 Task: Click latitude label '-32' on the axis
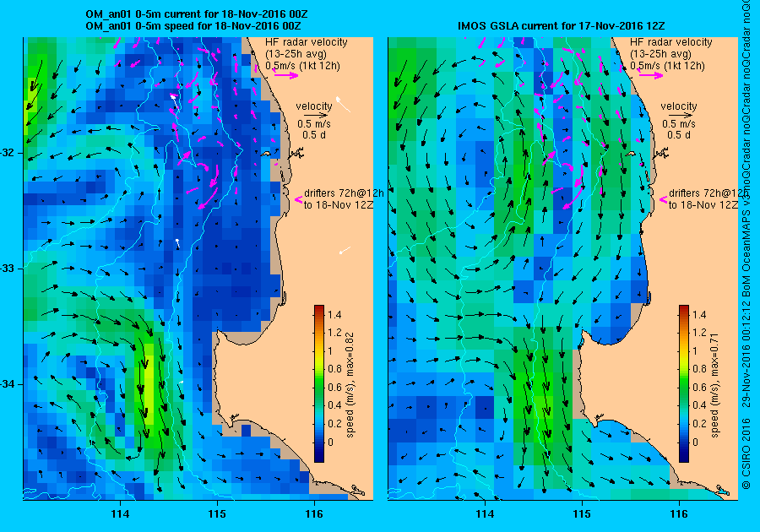(x=8, y=153)
